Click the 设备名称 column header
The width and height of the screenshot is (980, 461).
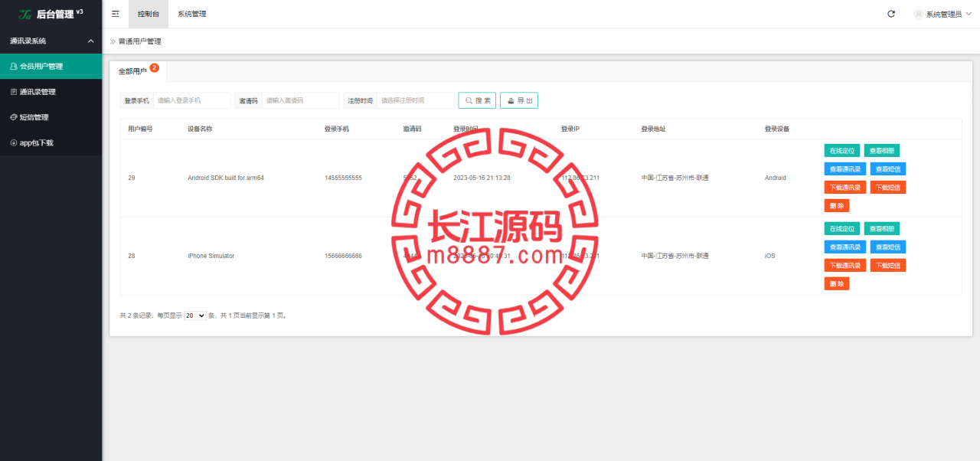point(200,129)
